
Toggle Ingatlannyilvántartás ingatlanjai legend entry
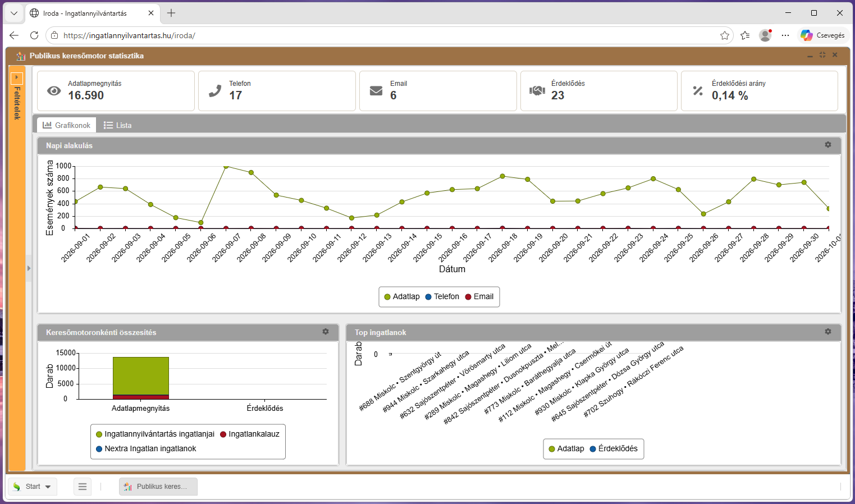click(155, 434)
